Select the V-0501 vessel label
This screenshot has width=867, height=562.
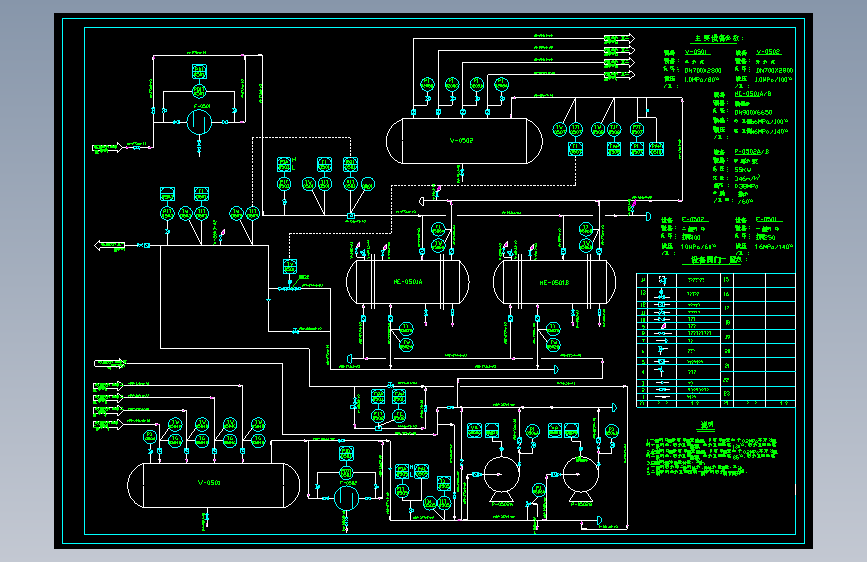pos(209,482)
